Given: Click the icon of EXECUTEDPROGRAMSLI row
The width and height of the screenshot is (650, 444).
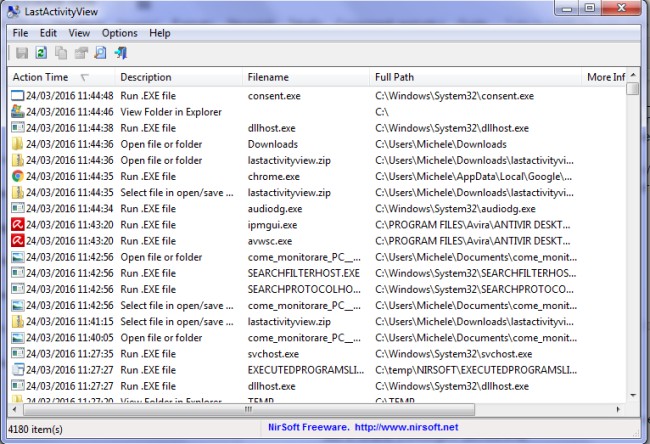Looking at the screenshot, I should pos(17,370).
